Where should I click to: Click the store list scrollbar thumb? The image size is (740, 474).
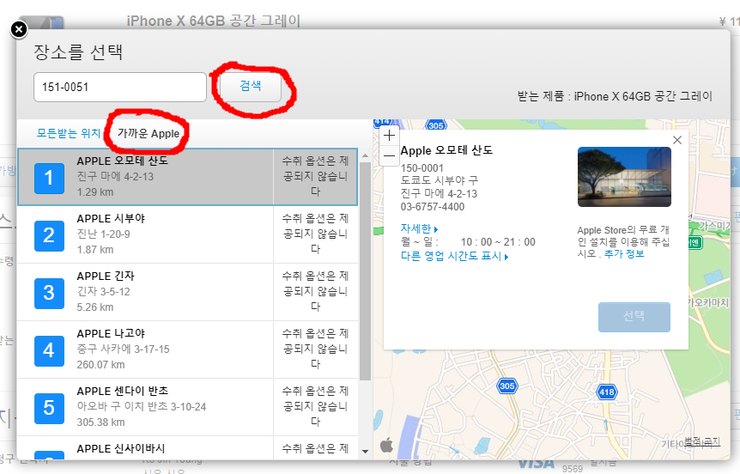coord(365,271)
